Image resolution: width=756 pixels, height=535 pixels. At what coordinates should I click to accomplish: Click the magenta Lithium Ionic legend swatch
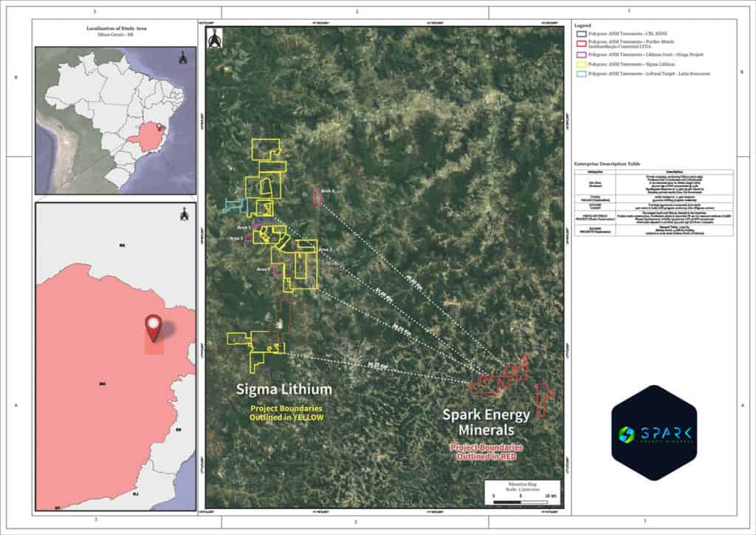pyautogui.click(x=582, y=55)
